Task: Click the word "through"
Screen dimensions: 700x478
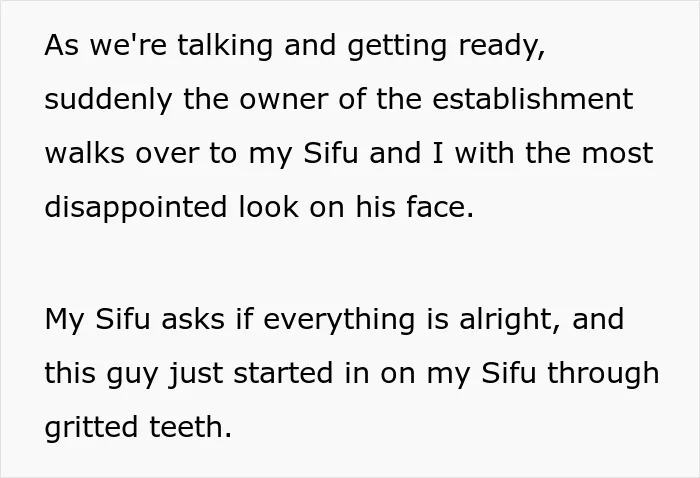Action: 603,374
